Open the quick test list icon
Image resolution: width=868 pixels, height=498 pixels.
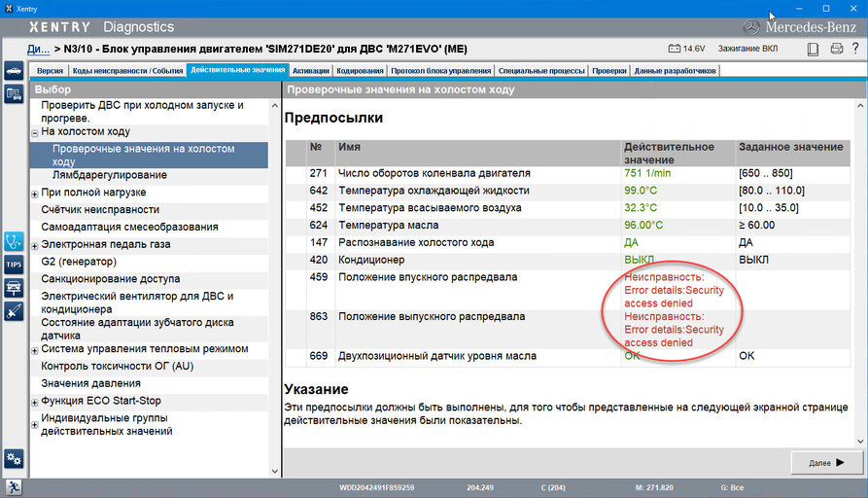click(x=14, y=93)
